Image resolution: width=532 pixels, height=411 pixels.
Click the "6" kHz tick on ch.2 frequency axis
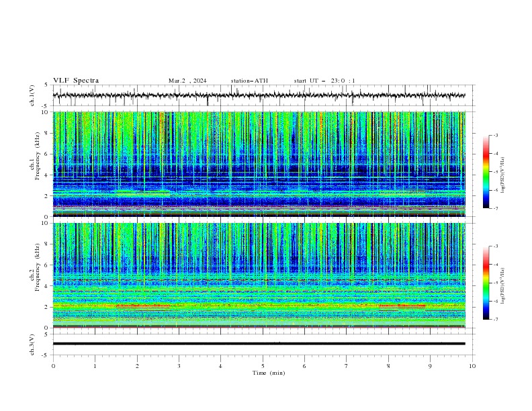click(x=47, y=265)
